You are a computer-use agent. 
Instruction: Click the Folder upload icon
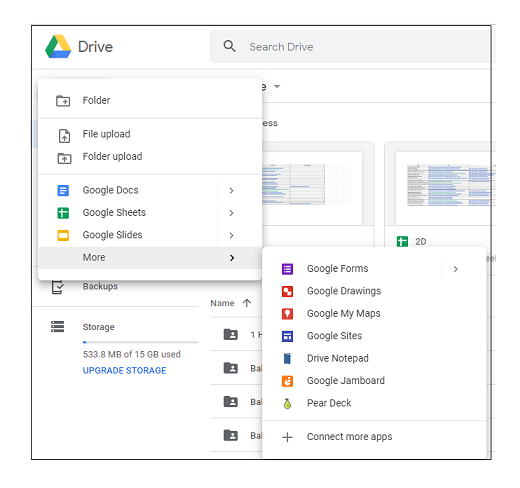(x=64, y=158)
